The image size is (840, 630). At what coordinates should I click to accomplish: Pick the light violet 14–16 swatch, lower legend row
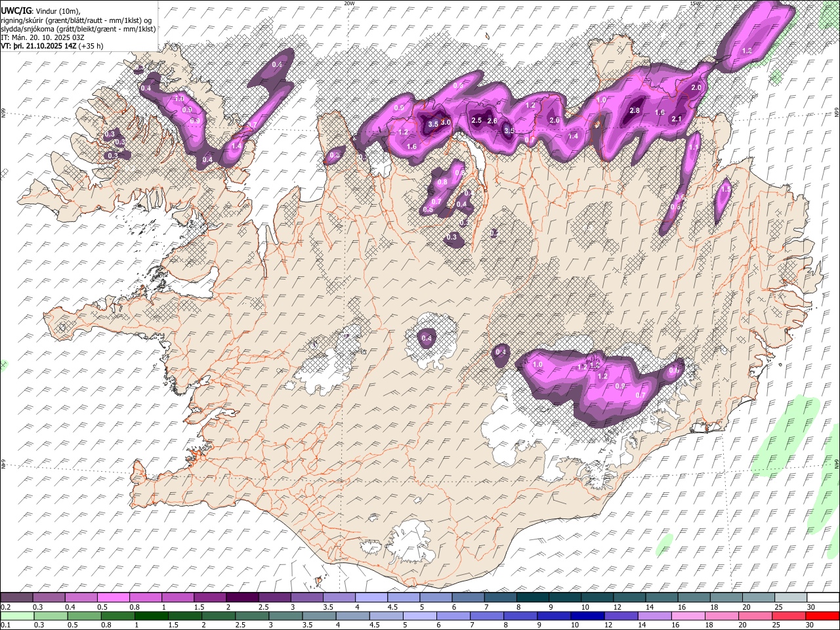coord(654,616)
